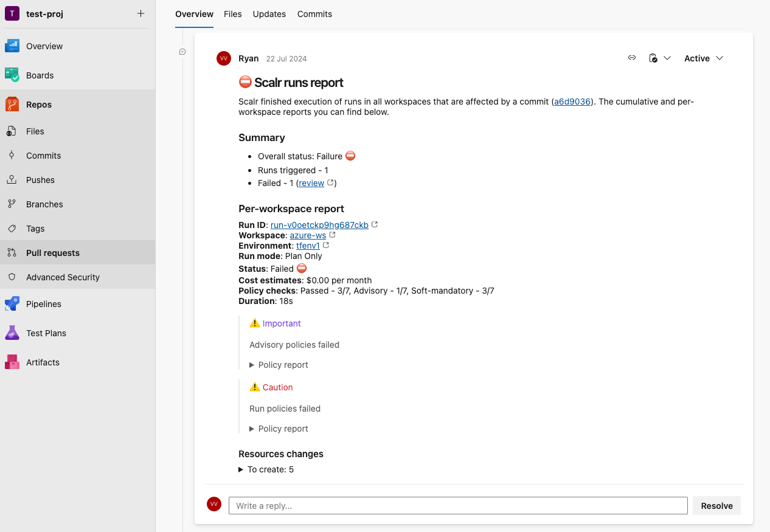Click the Write a reply input field

(458, 505)
